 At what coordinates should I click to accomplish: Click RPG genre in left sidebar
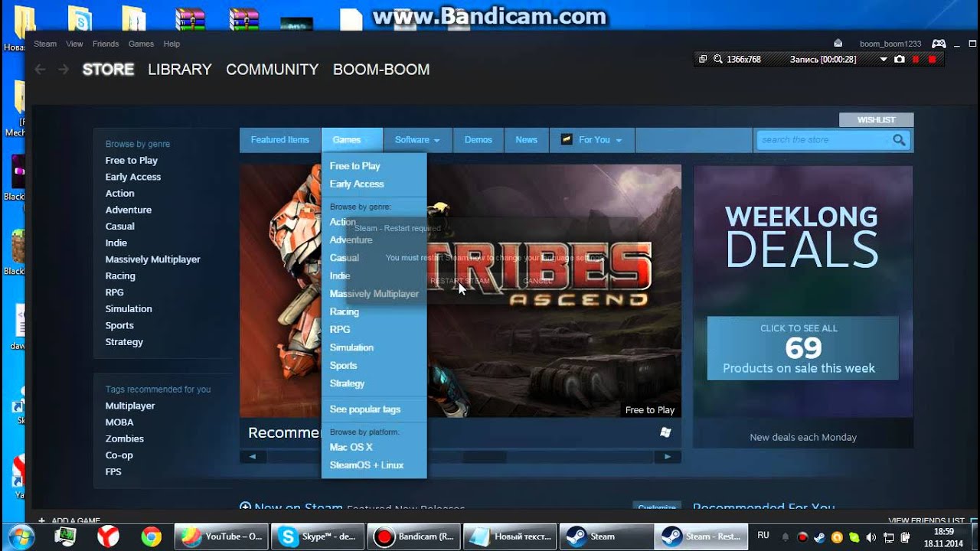(115, 292)
